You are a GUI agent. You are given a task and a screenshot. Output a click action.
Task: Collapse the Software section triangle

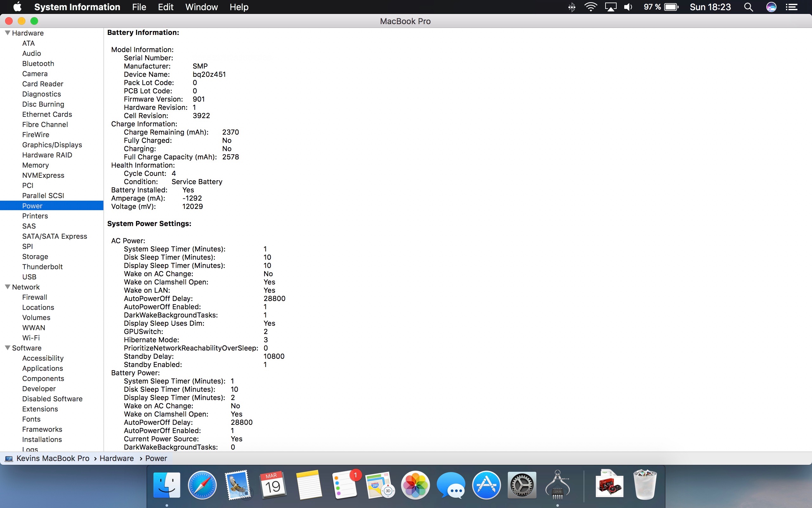(x=8, y=348)
